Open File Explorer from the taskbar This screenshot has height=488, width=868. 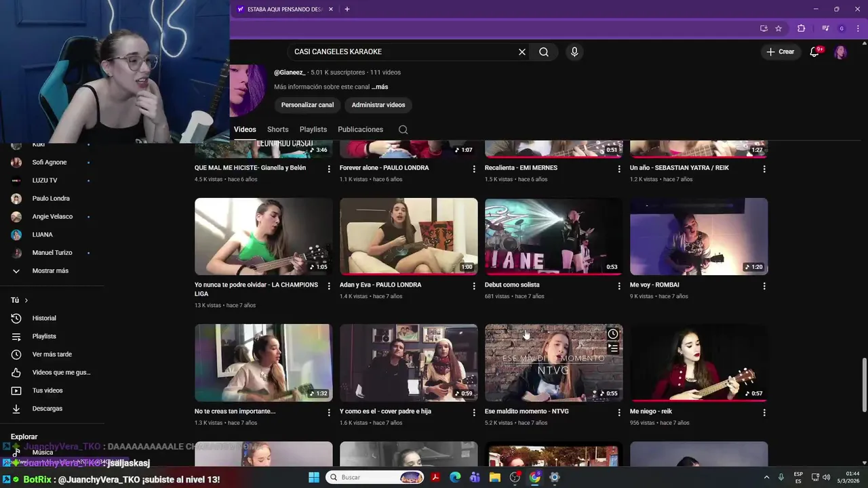pos(495,477)
